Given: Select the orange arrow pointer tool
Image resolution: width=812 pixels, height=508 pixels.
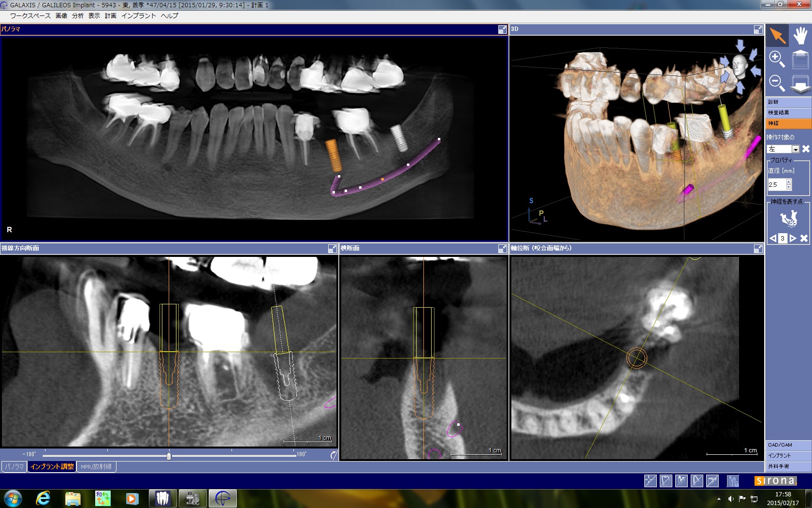Looking at the screenshot, I should 777,36.
